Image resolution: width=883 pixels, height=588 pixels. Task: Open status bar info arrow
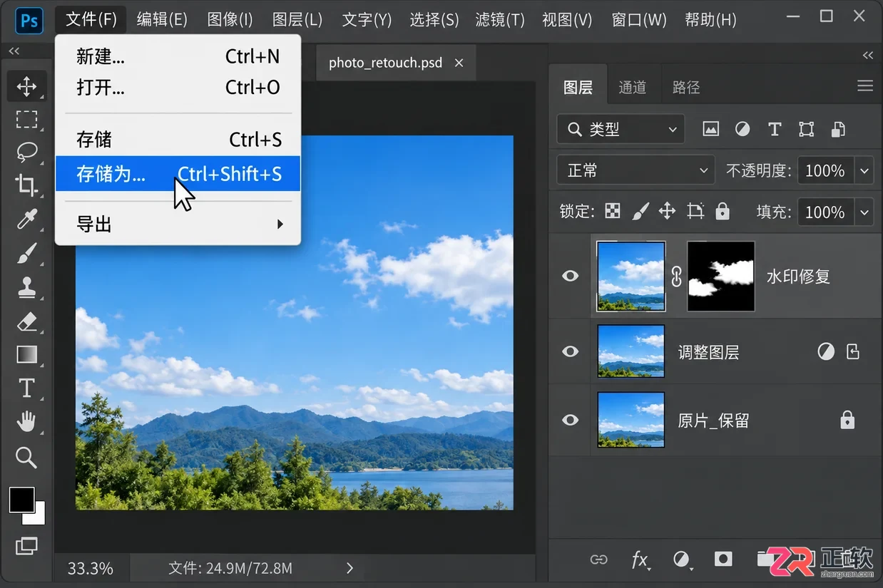(x=349, y=568)
